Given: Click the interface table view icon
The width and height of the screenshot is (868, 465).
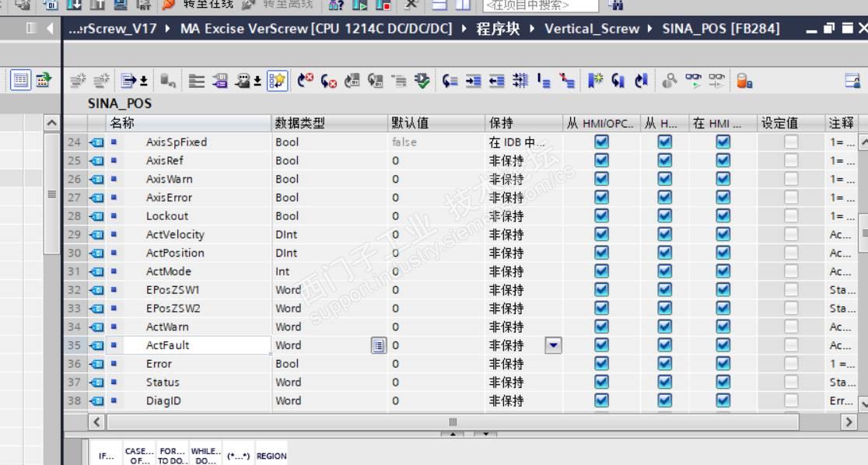Looking at the screenshot, I should (x=20, y=81).
